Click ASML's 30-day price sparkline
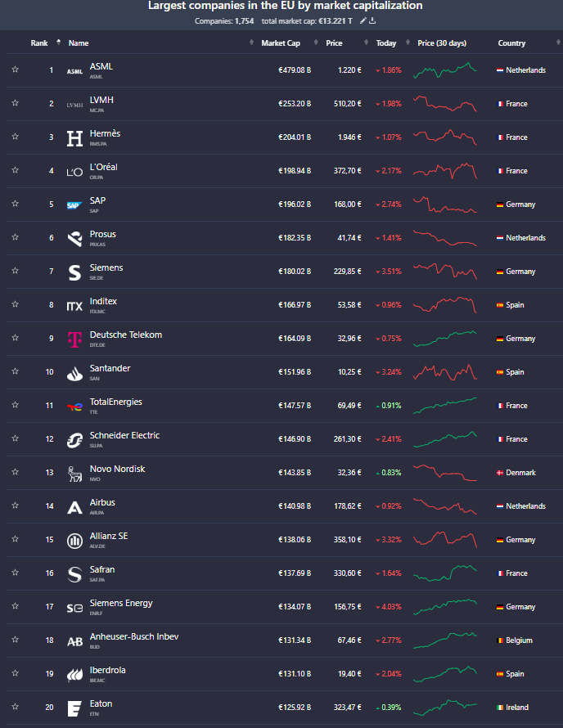This screenshot has width=563, height=728. point(445,70)
